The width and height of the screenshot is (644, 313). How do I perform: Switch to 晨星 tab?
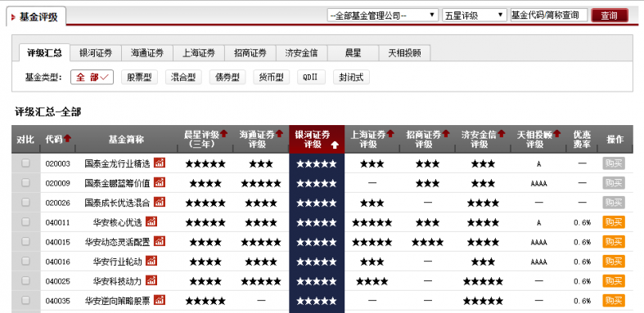[353, 53]
